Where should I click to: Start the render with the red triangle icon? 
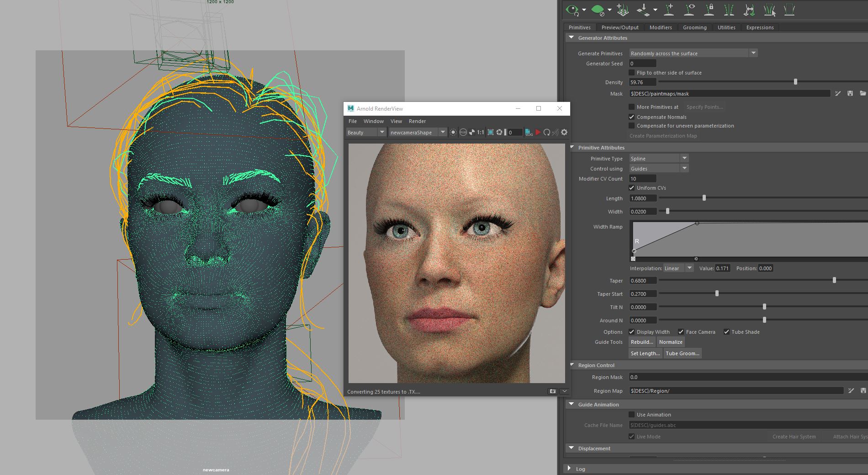coord(539,132)
